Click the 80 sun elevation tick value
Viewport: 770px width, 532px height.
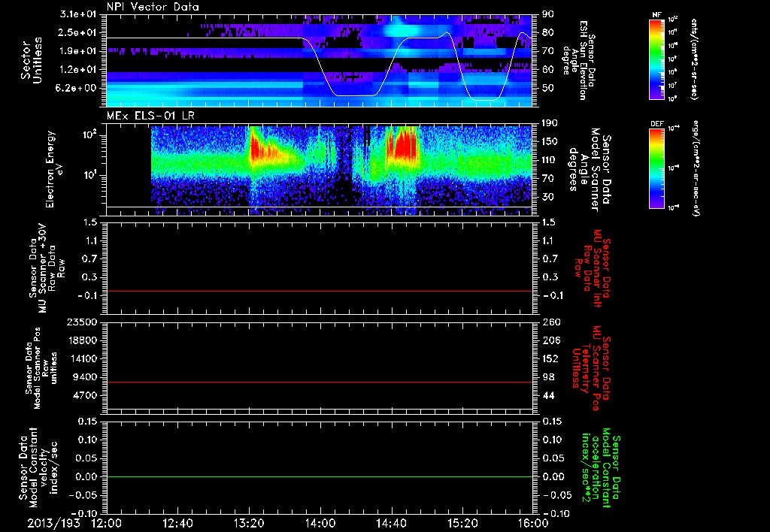click(547, 32)
